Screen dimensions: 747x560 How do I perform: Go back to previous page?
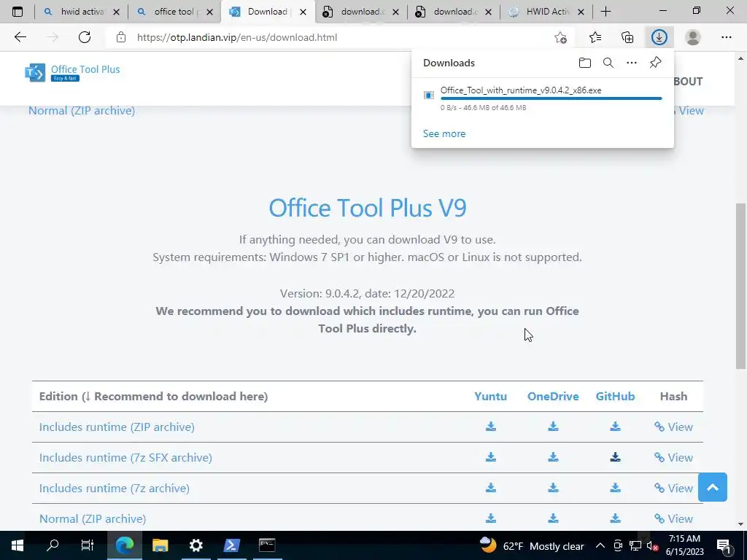tap(20, 37)
